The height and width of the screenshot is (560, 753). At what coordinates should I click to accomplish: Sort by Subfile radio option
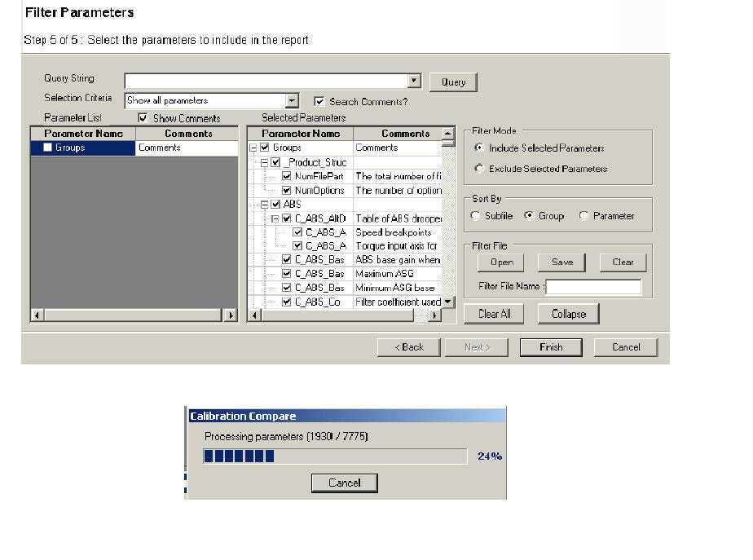click(x=476, y=216)
